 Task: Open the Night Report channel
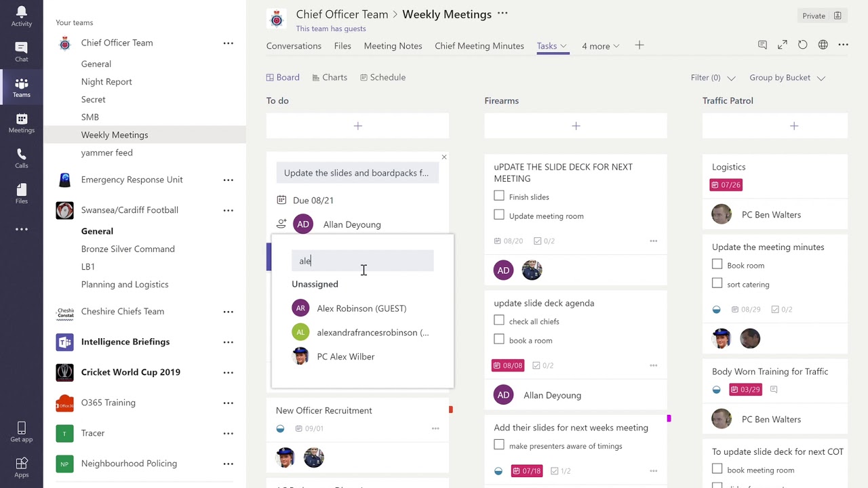(106, 81)
